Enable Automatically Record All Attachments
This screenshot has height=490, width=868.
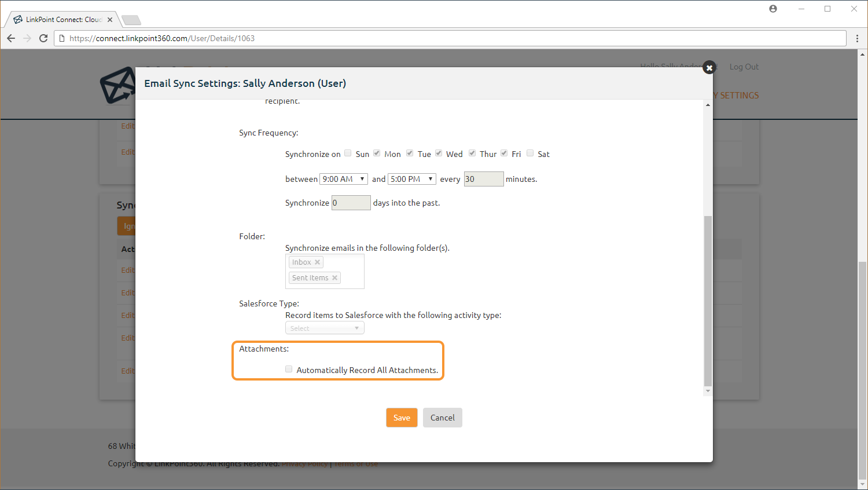(289, 369)
